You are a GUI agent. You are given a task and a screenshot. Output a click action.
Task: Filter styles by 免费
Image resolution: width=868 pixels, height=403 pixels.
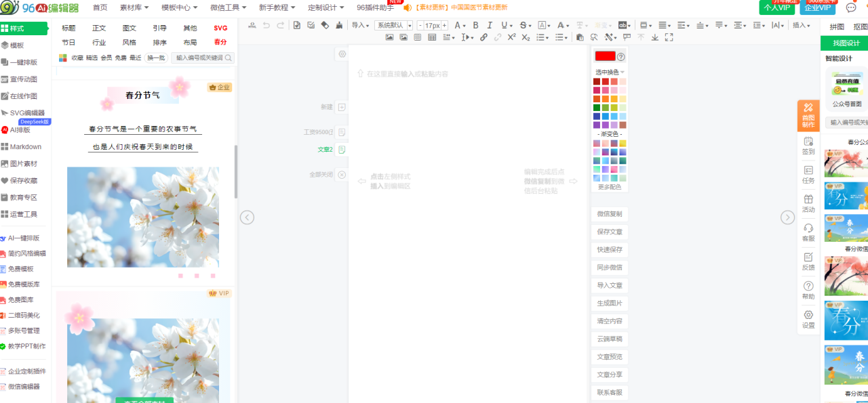pos(121,58)
